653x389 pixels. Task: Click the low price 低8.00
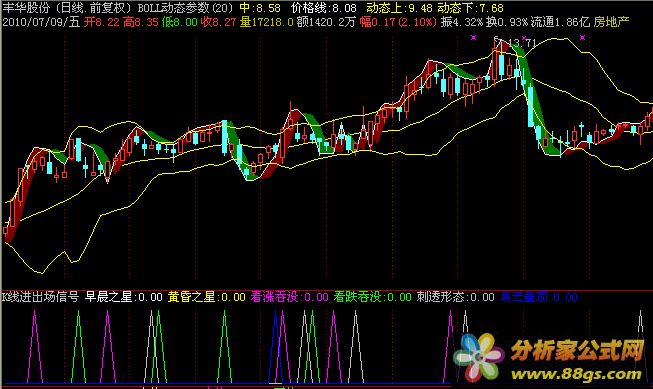[179, 22]
